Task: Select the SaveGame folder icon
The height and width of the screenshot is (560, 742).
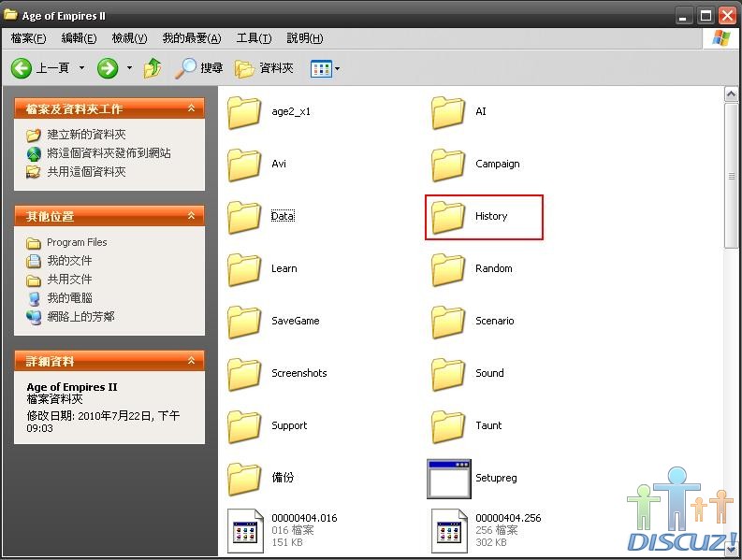Action: tap(244, 323)
